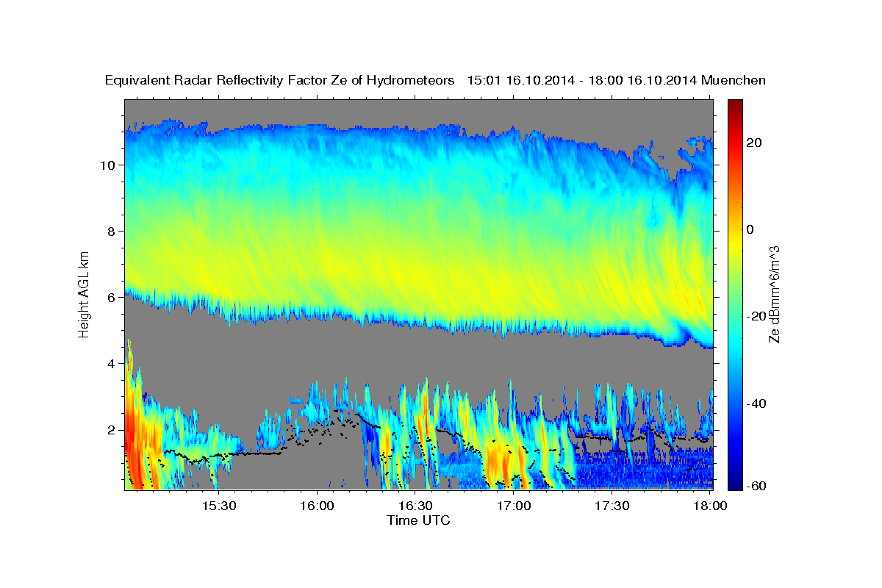The width and height of the screenshot is (882, 588).
Task: Click the date range text '15:01 16.10.2014 - 18:00 16.10.2014 Muenchen'
Action: pos(617,80)
